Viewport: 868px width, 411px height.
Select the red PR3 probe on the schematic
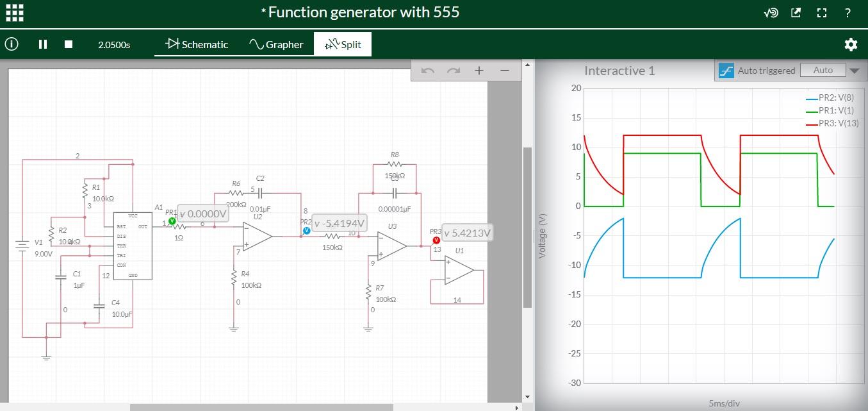[x=436, y=239]
